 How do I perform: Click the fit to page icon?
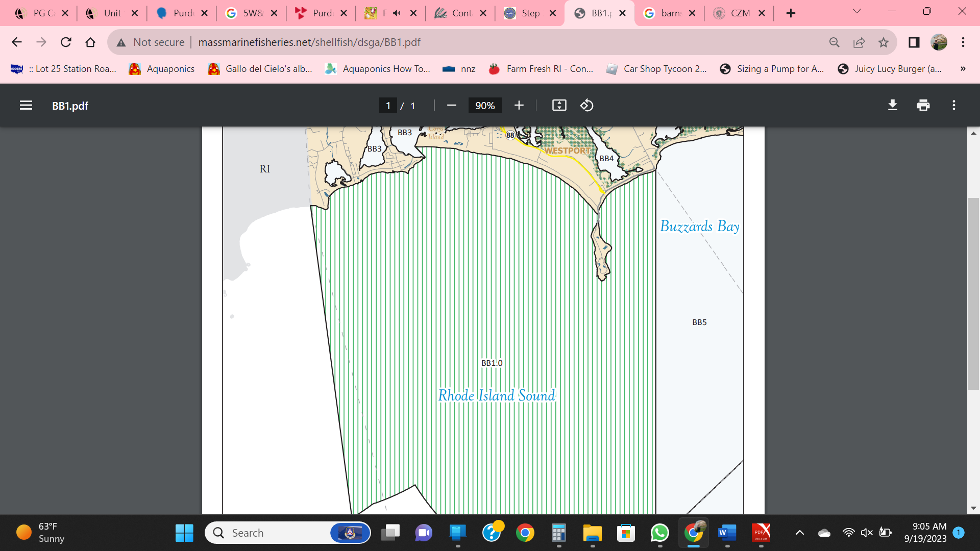coord(559,105)
